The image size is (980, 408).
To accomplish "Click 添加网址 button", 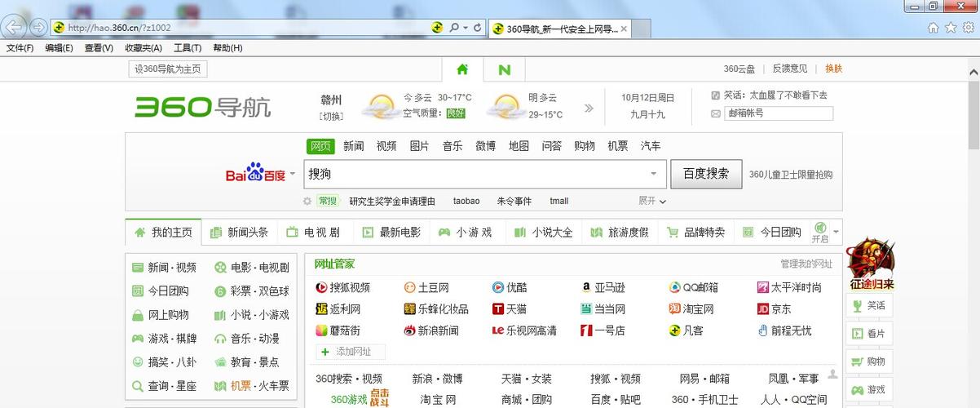I will point(351,352).
